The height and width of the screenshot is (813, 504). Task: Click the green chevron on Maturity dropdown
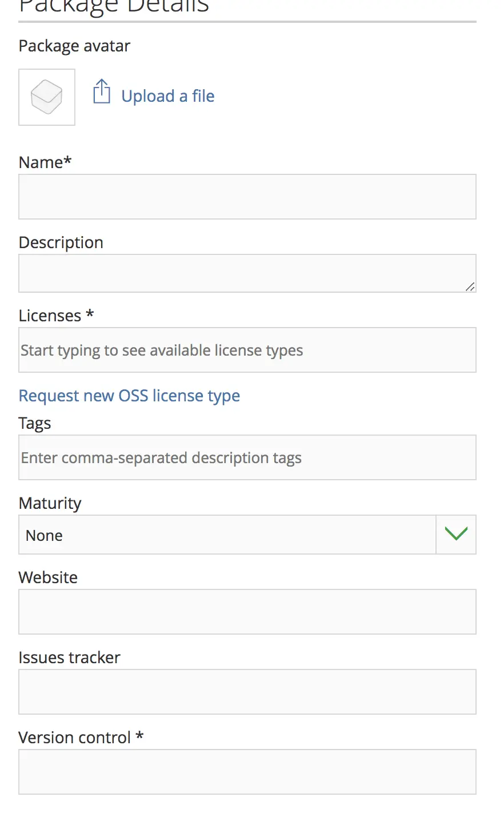coord(455,533)
